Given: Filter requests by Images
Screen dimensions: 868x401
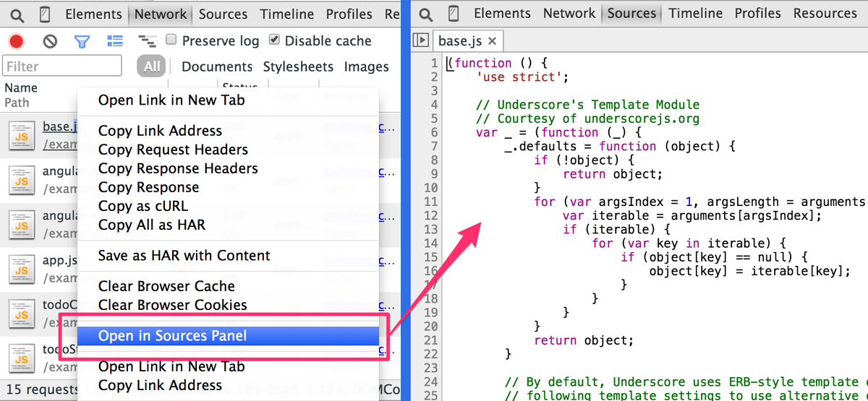Looking at the screenshot, I should pos(366,66).
